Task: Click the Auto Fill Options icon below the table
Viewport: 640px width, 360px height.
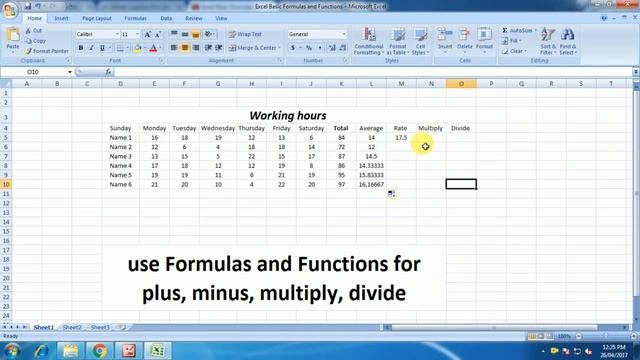Action: (391, 194)
